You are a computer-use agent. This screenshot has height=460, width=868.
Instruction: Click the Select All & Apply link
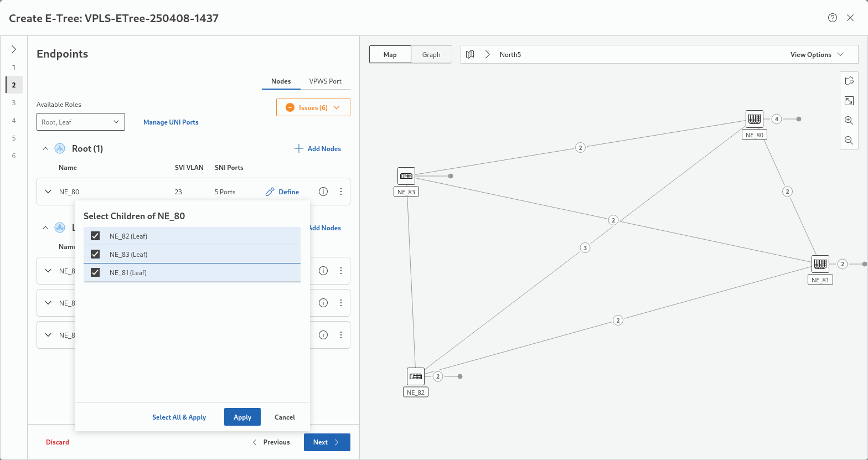179,417
